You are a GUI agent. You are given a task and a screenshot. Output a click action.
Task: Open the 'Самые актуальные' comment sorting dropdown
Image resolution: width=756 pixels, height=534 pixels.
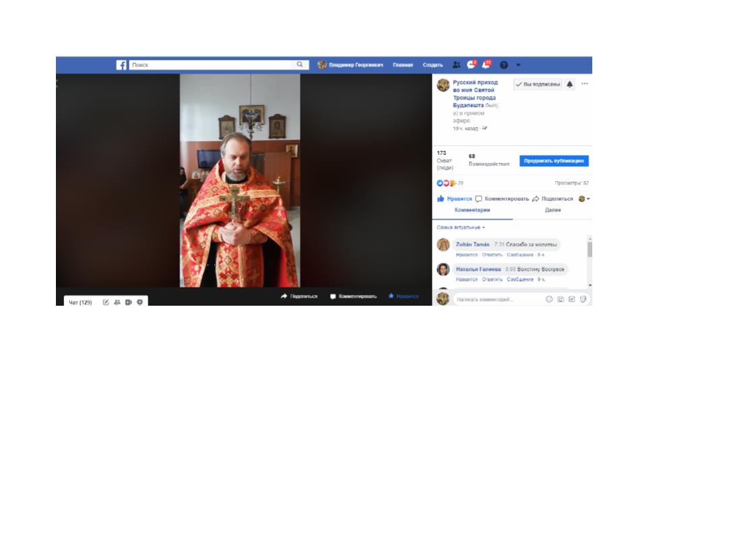pos(461,228)
